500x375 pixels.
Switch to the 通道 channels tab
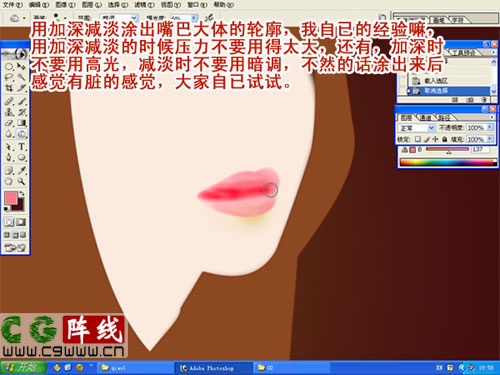[426, 118]
